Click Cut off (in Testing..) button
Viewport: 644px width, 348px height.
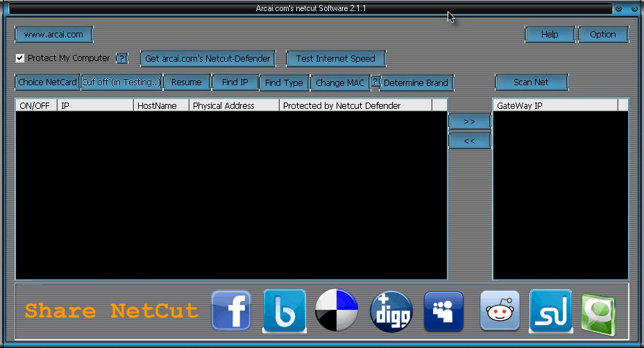[122, 82]
